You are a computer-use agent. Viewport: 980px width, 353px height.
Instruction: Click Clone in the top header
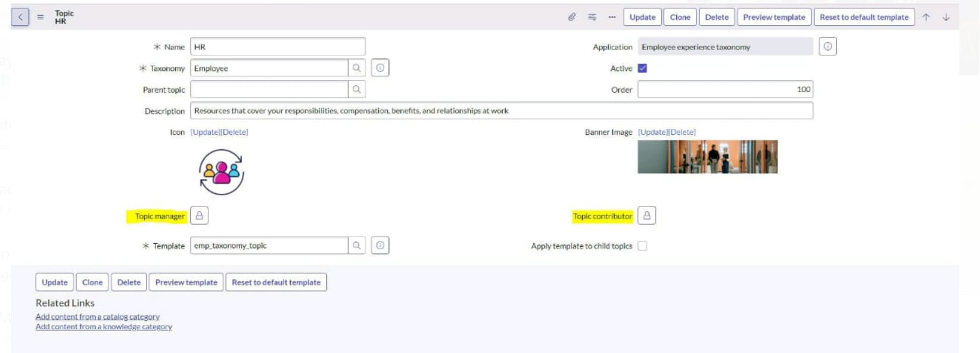coord(680,17)
